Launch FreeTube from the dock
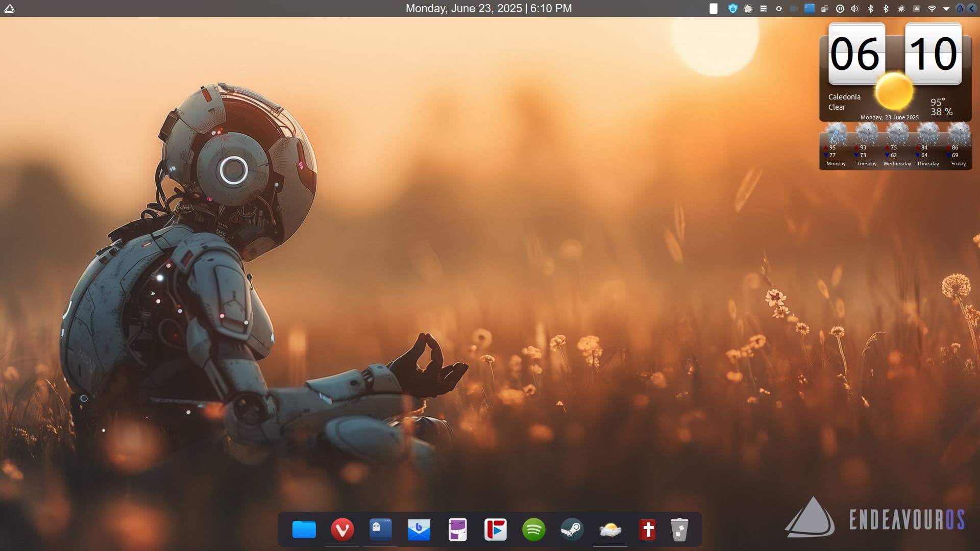The width and height of the screenshot is (980, 551). pyautogui.click(x=496, y=530)
